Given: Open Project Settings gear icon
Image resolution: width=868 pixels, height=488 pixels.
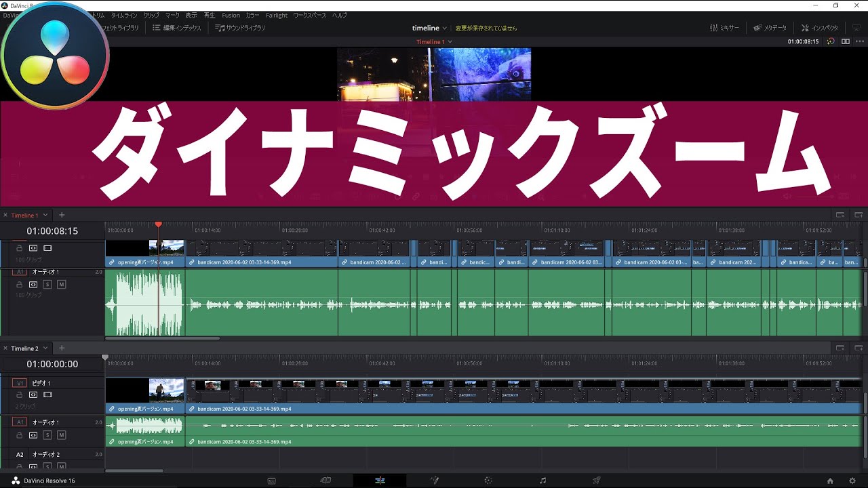Looking at the screenshot, I should pos(852,481).
